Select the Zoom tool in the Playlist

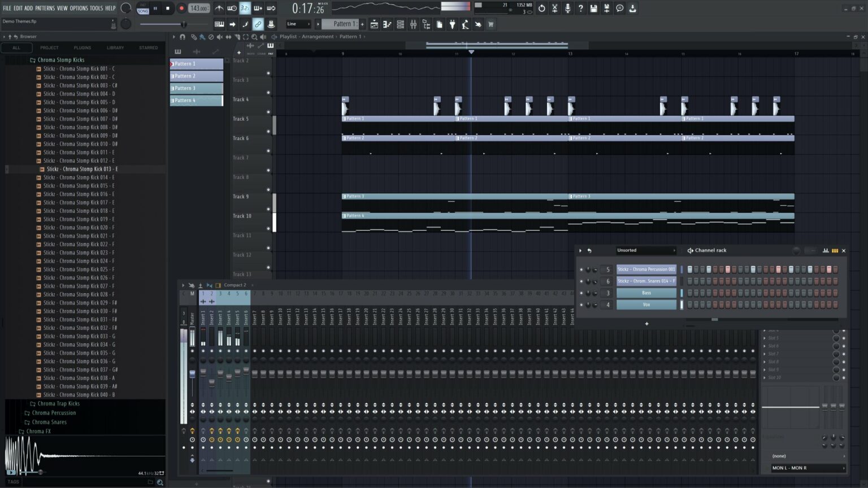pyautogui.click(x=255, y=37)
